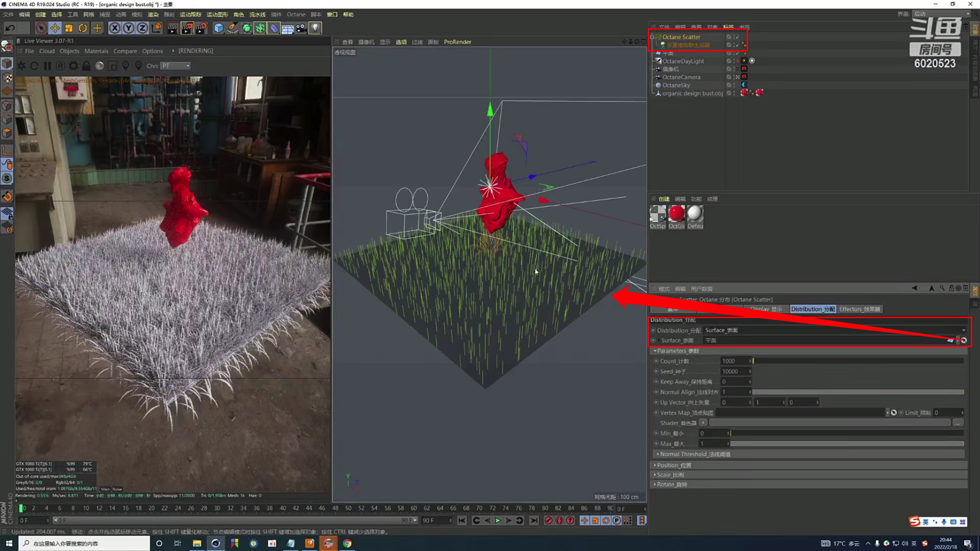Click the Live Viewer restart render icon
The image size is (980, 551).
pyautogui.click(x=34, y=66)
